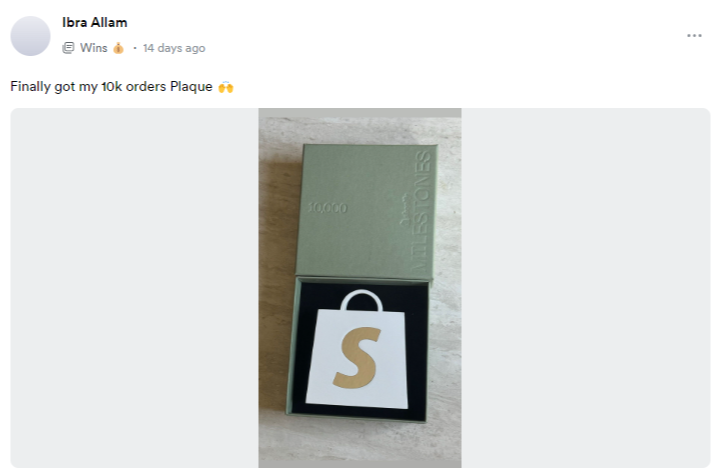Click Ibra Allam's profile avatar
Image resolution: width=715 pixels, height=474 pixels.
[31, 36]
